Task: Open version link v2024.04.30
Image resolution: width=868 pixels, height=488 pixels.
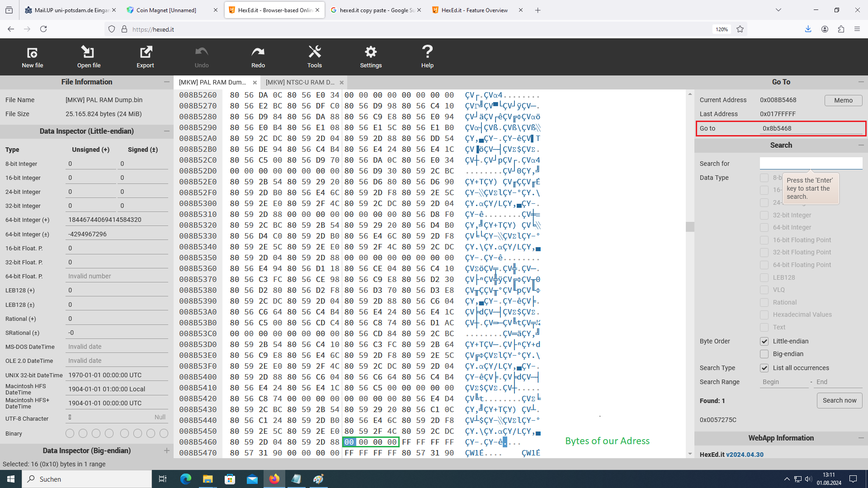Action: pos(745,455)
